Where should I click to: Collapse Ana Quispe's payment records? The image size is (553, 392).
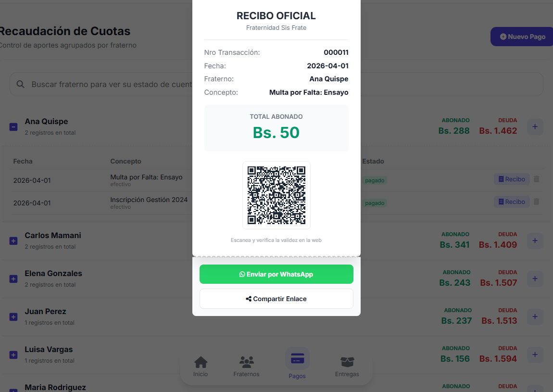click(13, 127)
